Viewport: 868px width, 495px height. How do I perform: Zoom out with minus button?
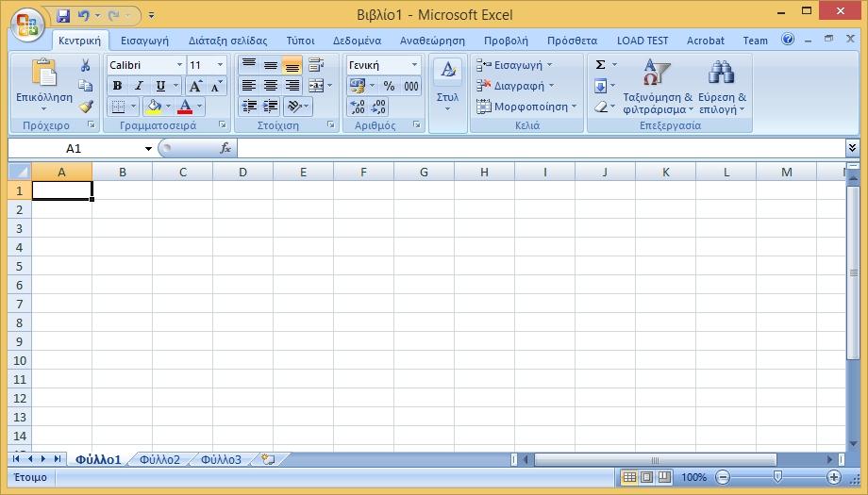[723, 477]
